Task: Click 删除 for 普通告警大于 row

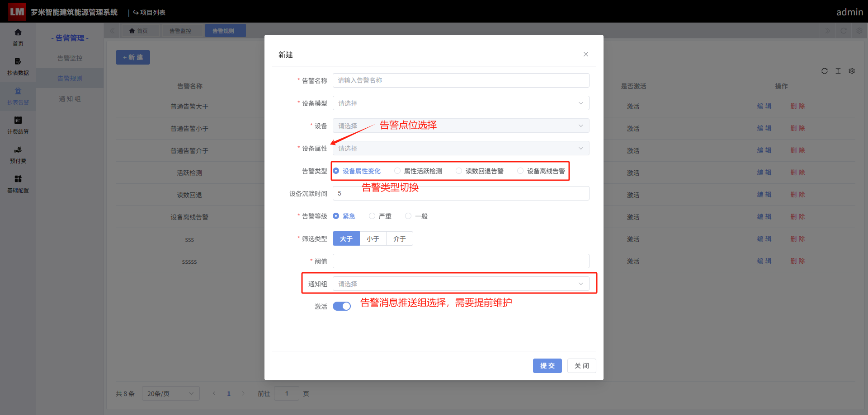Action: point(797,106)
